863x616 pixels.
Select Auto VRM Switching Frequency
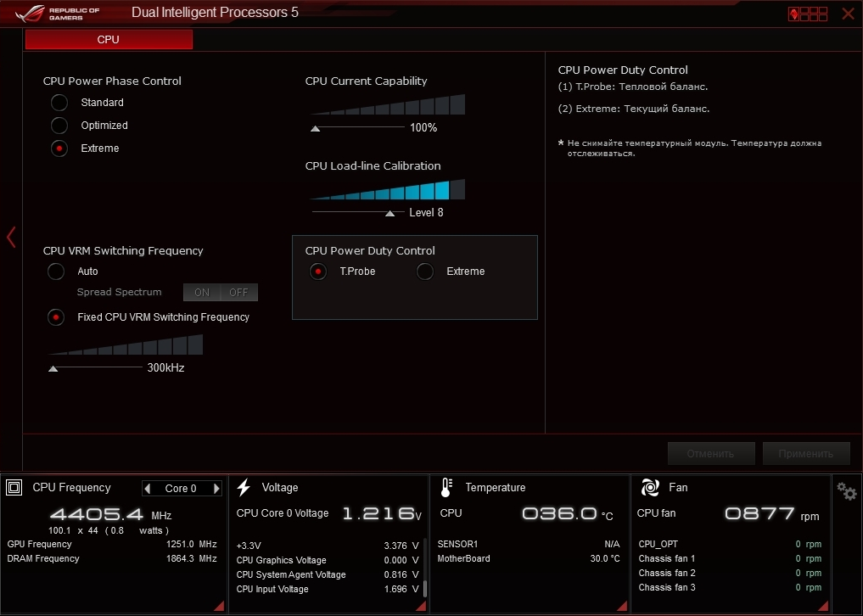[56, 272]
